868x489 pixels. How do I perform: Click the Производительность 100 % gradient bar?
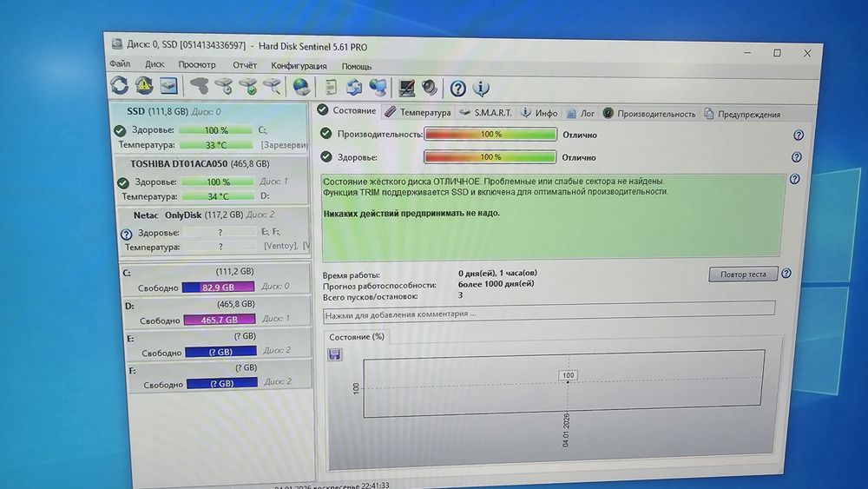[x=490, y=135]
